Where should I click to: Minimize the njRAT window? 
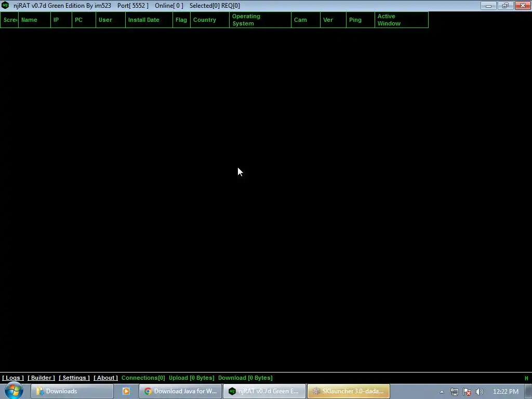488,5
